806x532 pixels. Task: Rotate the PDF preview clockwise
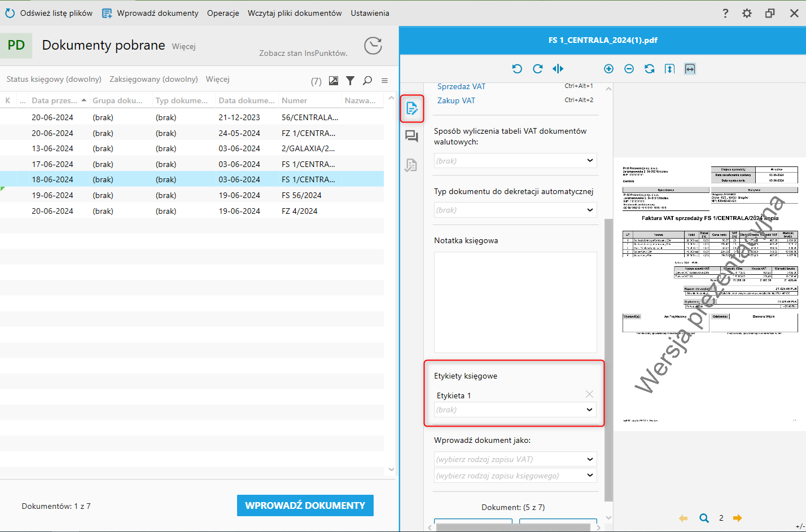[538, 69]
